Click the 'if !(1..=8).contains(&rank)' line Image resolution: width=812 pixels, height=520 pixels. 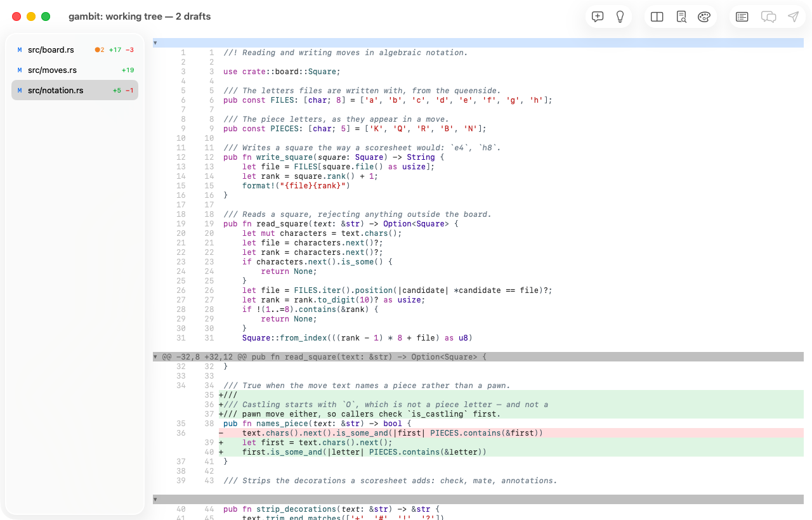tap(310, 309)
